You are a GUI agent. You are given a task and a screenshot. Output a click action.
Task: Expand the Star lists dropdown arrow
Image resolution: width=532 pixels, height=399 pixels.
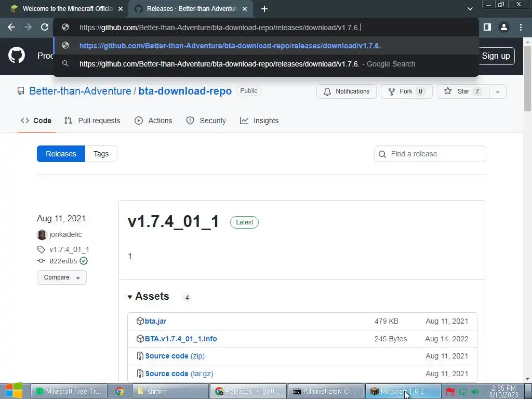(x=497, y=91)
